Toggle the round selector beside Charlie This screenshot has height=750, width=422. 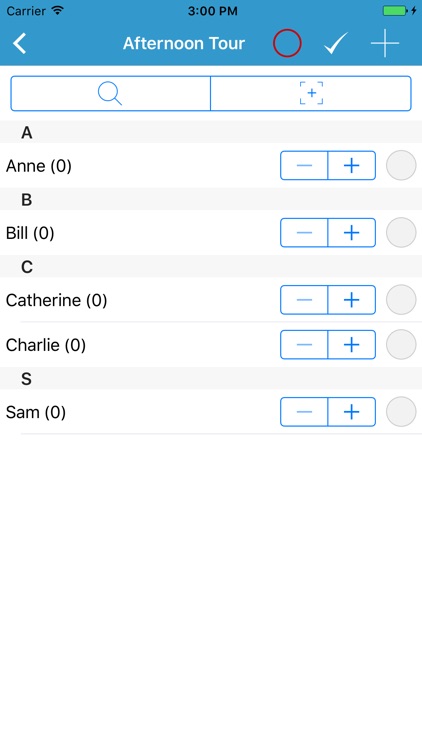401,344
